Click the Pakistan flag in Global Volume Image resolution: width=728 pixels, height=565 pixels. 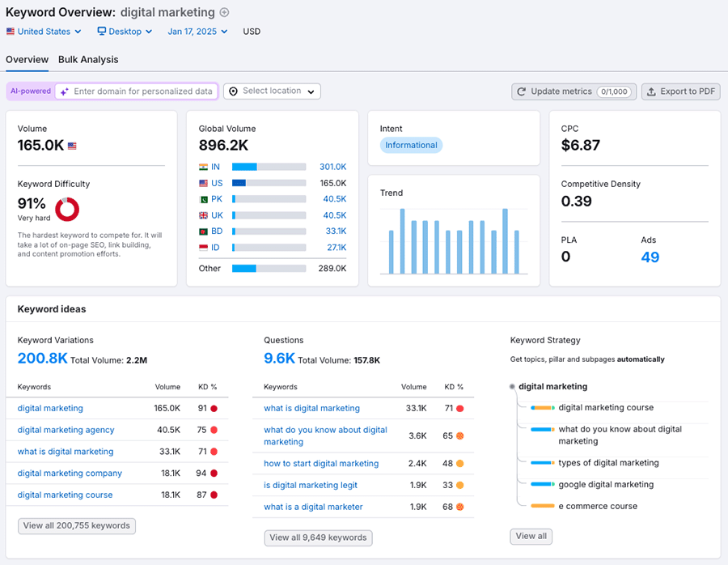[203, 199]
